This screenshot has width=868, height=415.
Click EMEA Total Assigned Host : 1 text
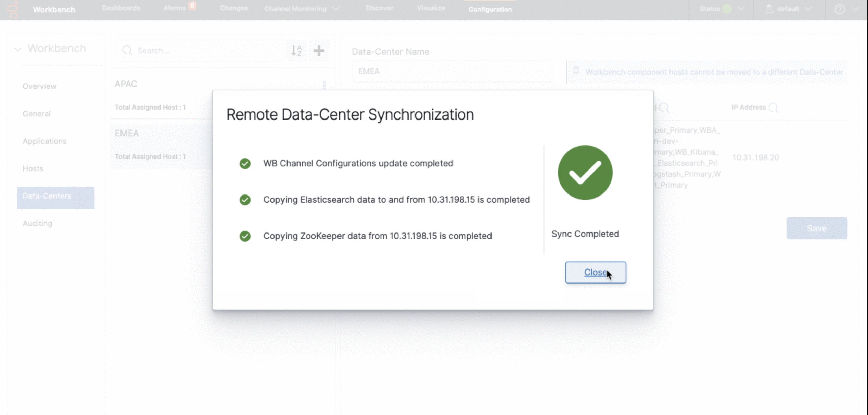pos(150,156)
